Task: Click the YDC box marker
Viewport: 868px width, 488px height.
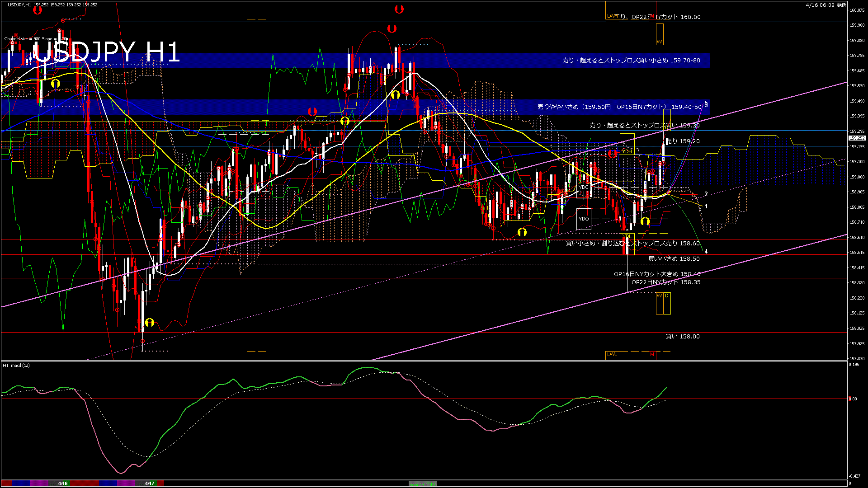Action: [584, 187]
